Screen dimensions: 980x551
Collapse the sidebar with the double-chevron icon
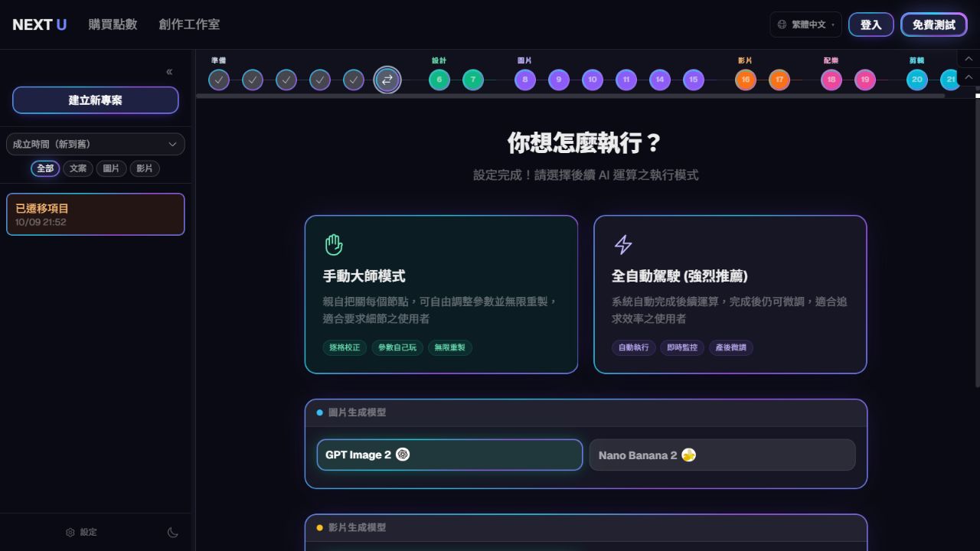point(169,72)
